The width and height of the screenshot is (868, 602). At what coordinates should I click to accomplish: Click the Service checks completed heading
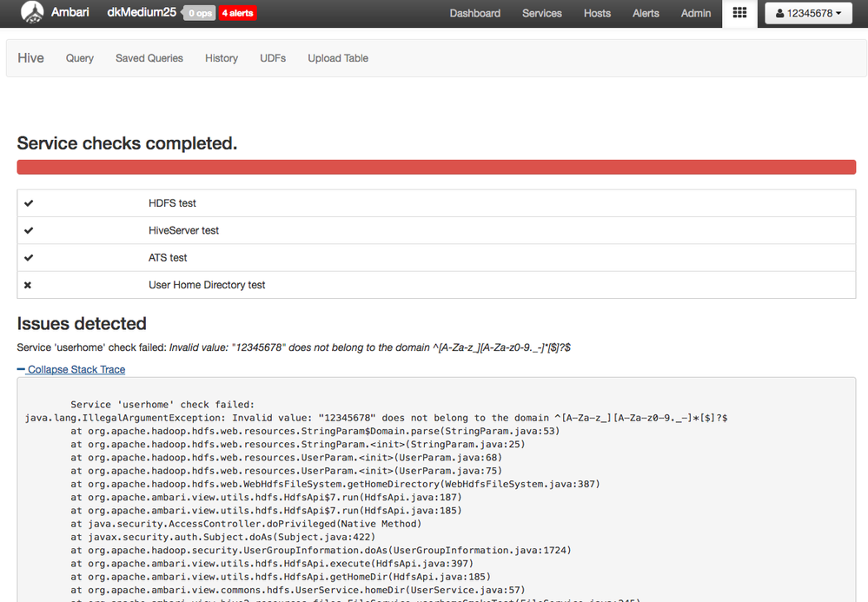tap(127, 143)
